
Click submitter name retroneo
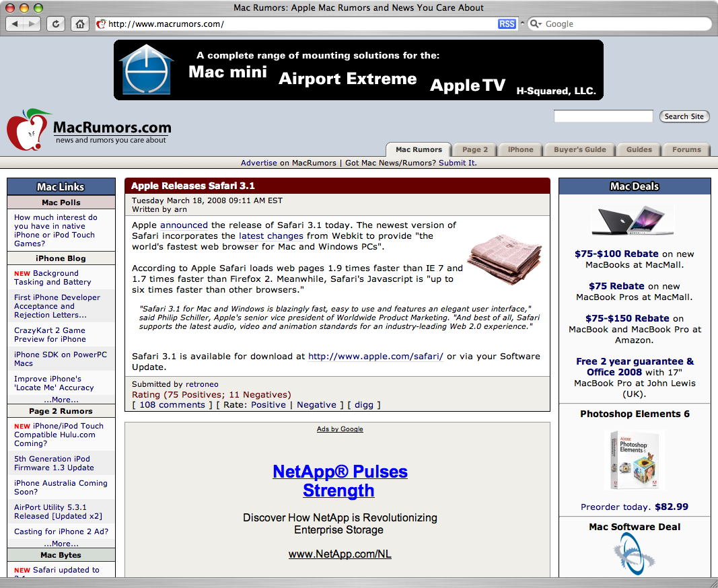[202, 384]
